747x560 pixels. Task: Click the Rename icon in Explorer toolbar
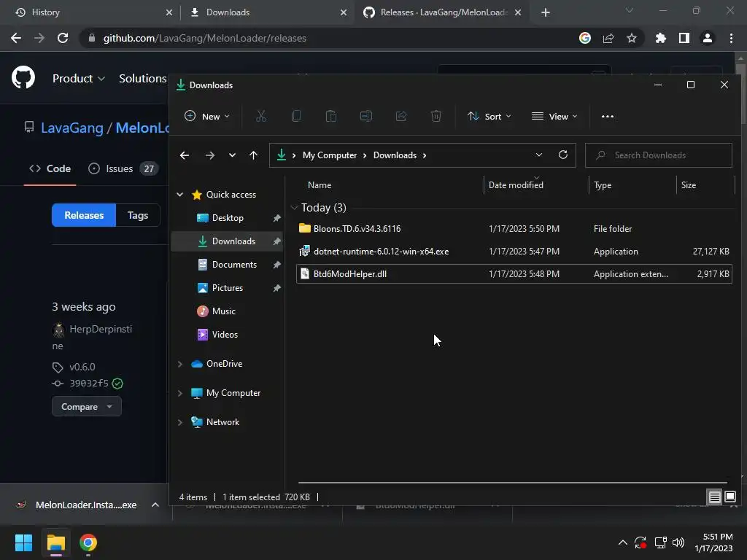(366, 116)
